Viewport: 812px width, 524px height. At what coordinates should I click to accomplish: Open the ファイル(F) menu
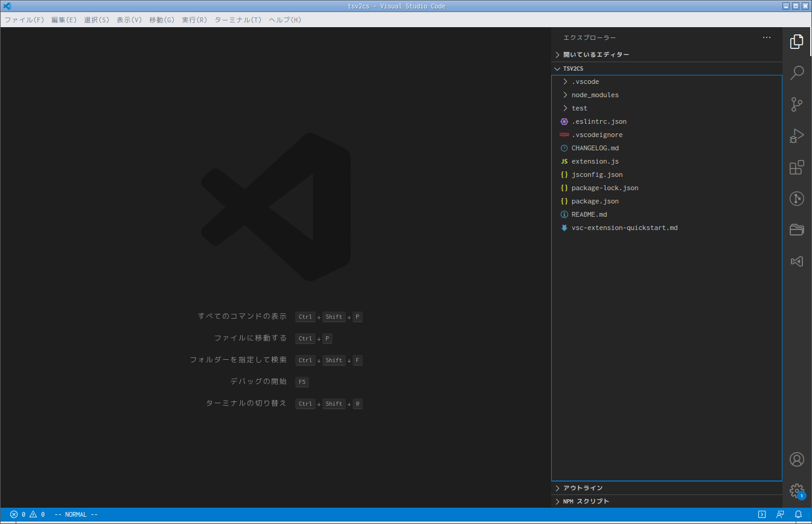(24, 20)
